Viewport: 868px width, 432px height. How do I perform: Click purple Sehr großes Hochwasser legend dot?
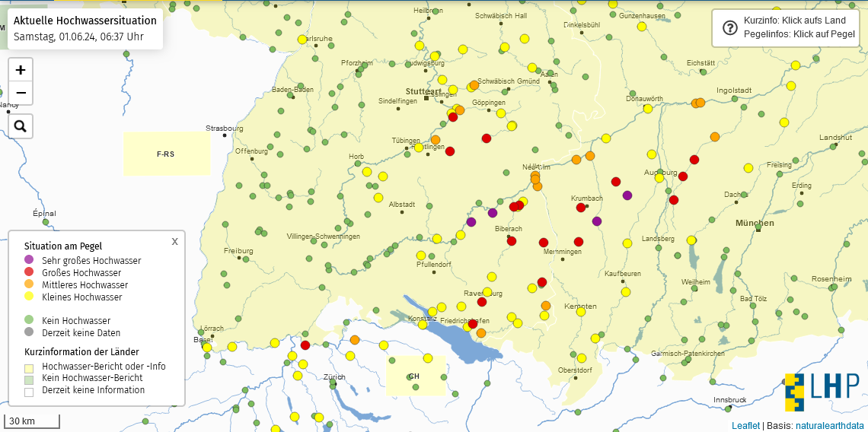click(30, 259)
